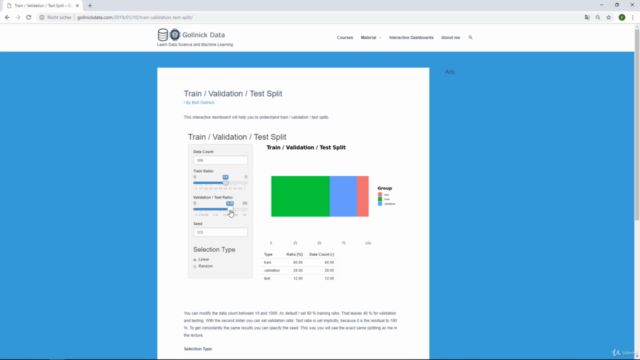Screen dimensions: 640x360
Task: Close the Train / Validation / Test Split tab
Action: (x=77, y=6)
